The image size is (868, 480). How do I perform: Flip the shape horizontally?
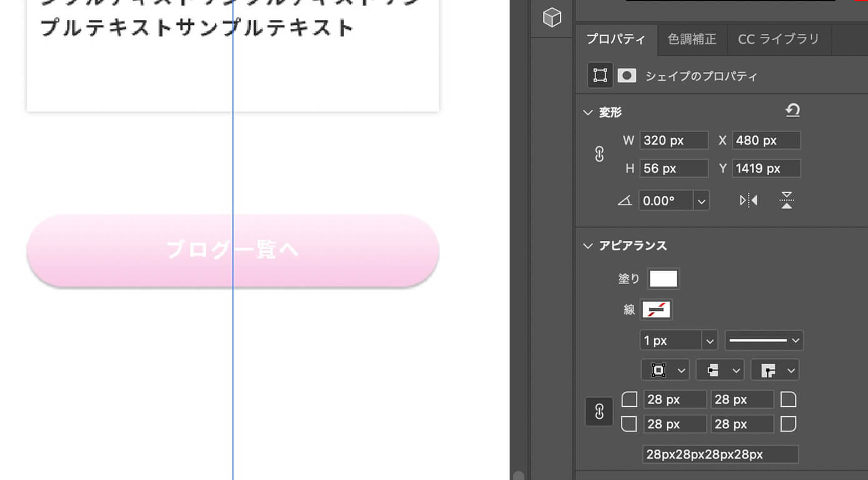pyautogui.click(x=749, y=200)
